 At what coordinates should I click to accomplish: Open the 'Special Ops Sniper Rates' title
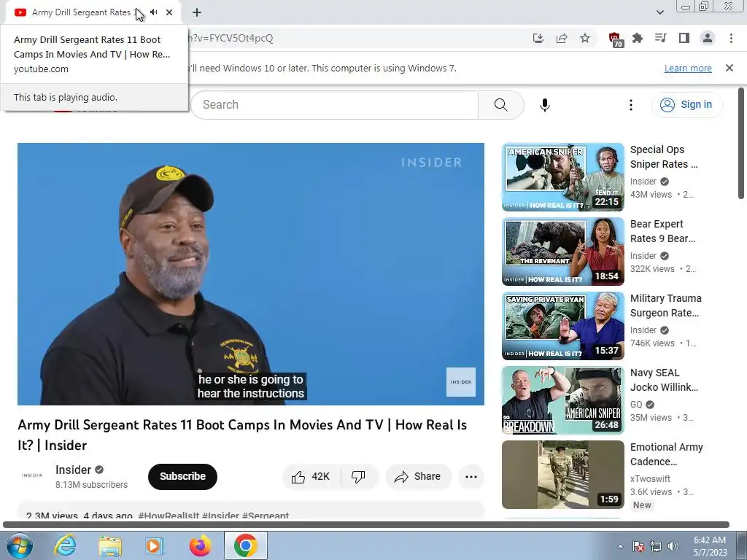point(664,157)
